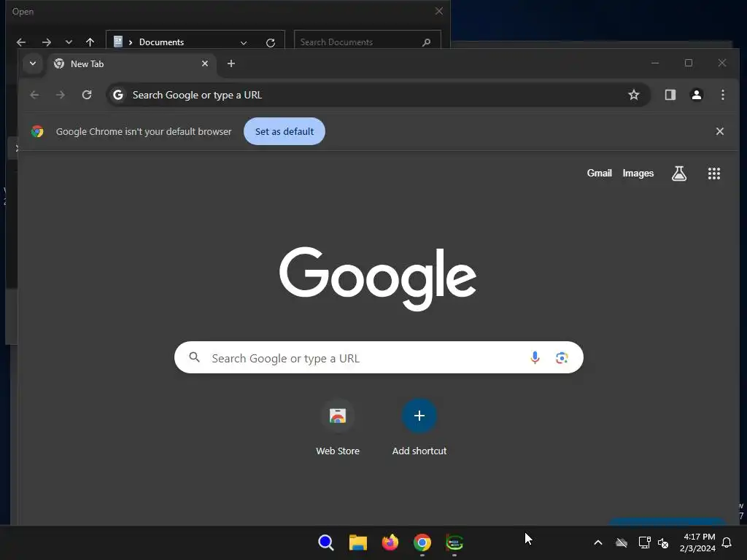Click the Chrome forward navigation arrow
The width and height of the screenshot is (747, 560).
60,95
